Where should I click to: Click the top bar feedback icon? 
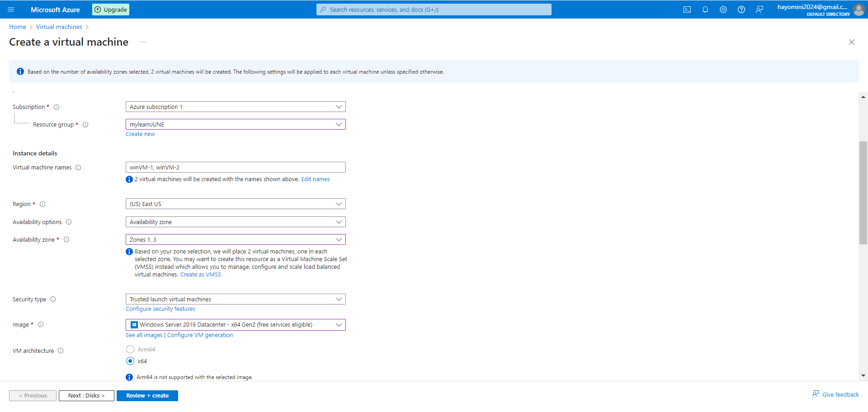[x=759, y=9]
